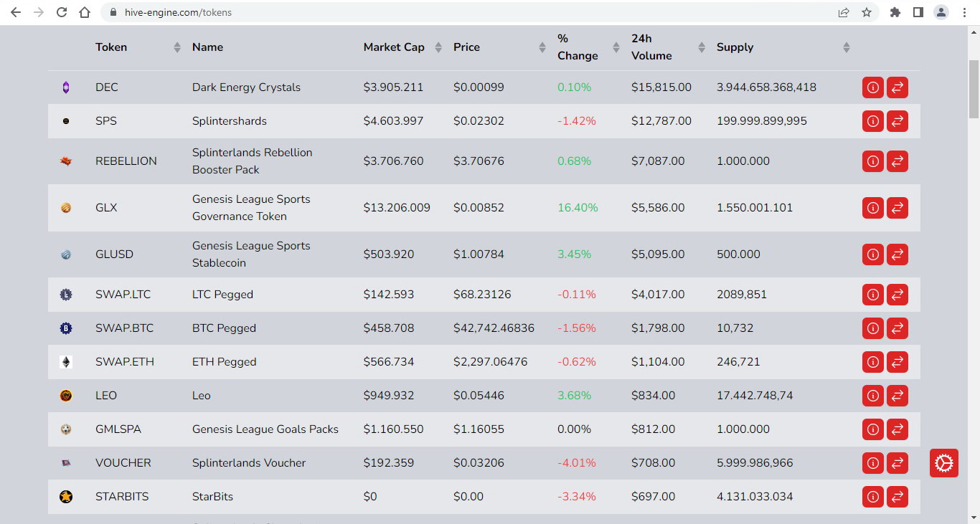Click the swap icon for SWAP.ETH
Viewport: 980px width, 524px height.
coord(897,362)
